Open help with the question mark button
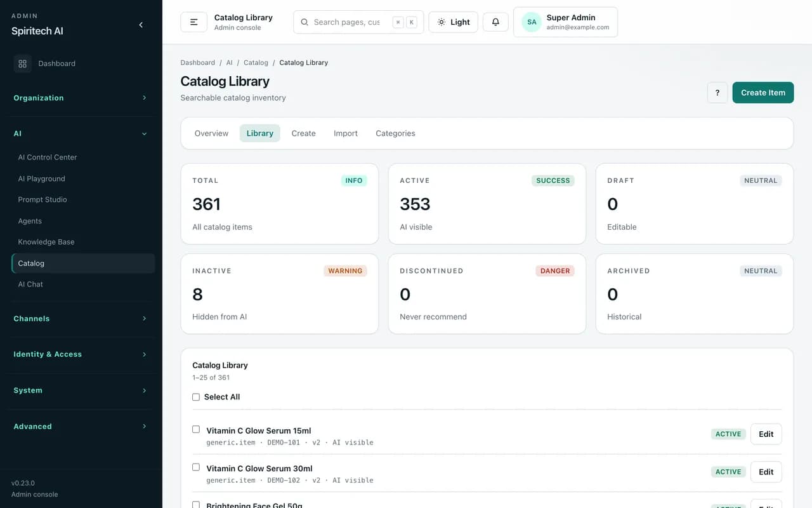The height and width of the screenshot is (508, 812). tap(717, 93)
